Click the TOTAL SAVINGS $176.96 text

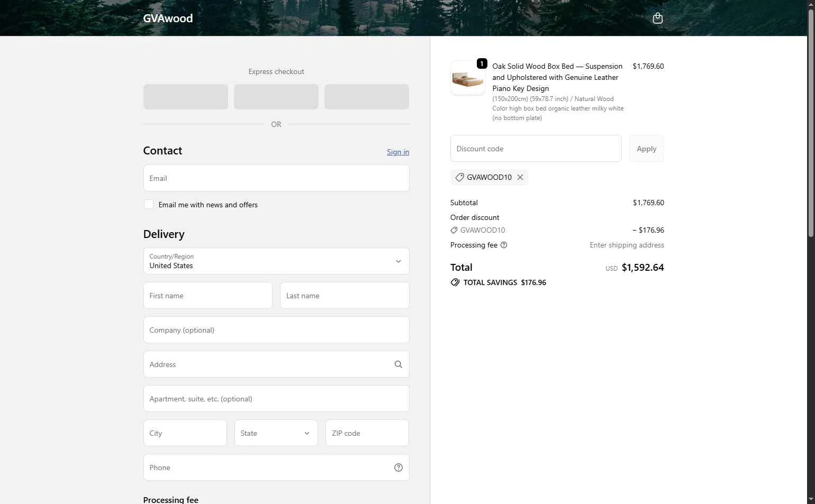click(x=505, y=282)
